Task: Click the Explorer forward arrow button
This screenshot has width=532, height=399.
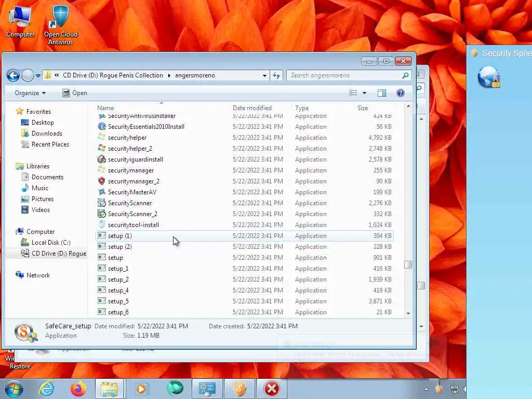Action: pyautogui.click(x=28, y=75)
